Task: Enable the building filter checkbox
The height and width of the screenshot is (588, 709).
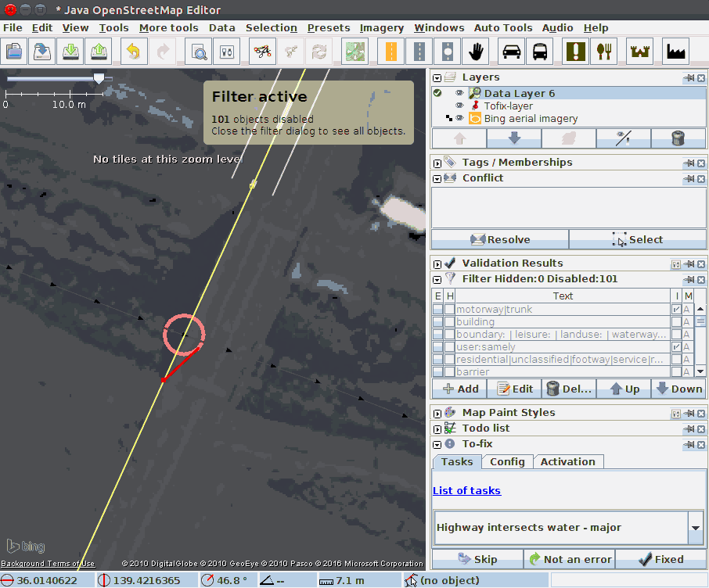Action: 438,322
